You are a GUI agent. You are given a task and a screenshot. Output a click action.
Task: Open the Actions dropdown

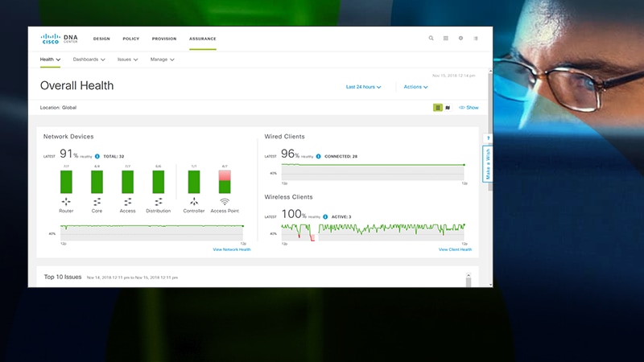click(415, 87)
